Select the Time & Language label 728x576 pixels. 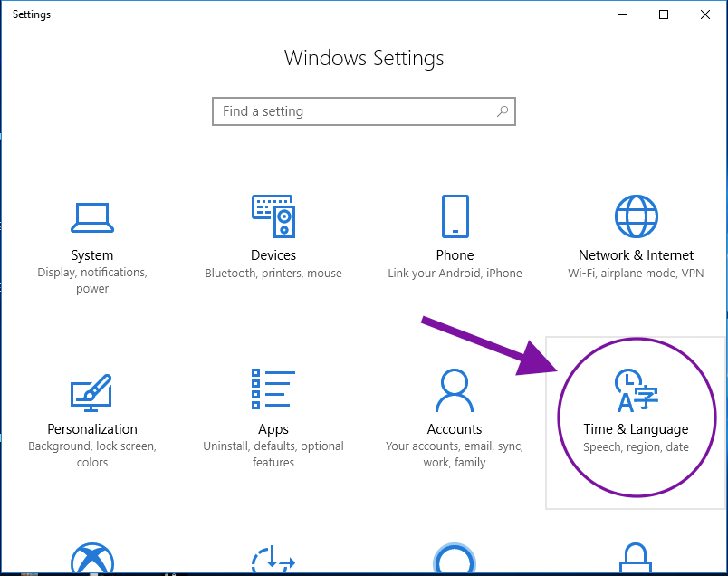(x=636, y=429)
